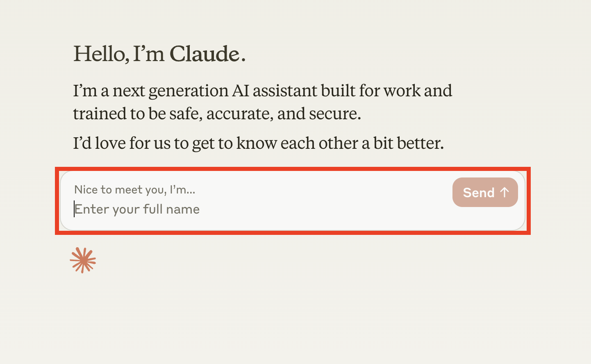
Task: Click the Send button
Action: (485, 192)
